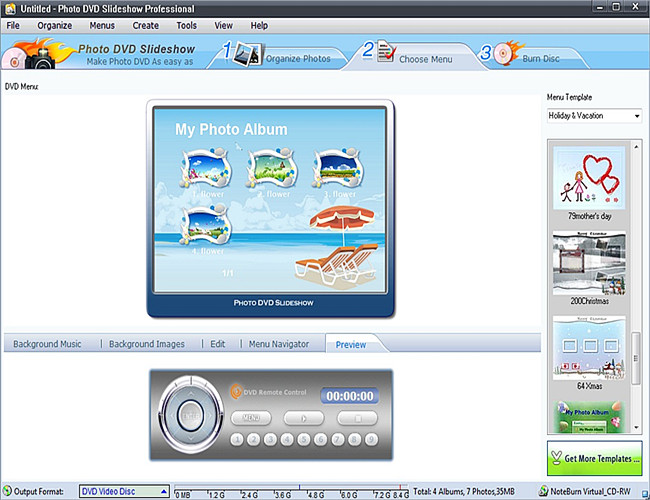This screenshot has height=500, width=650.
Task: Open the Create menu
Action: click(146, 26)
